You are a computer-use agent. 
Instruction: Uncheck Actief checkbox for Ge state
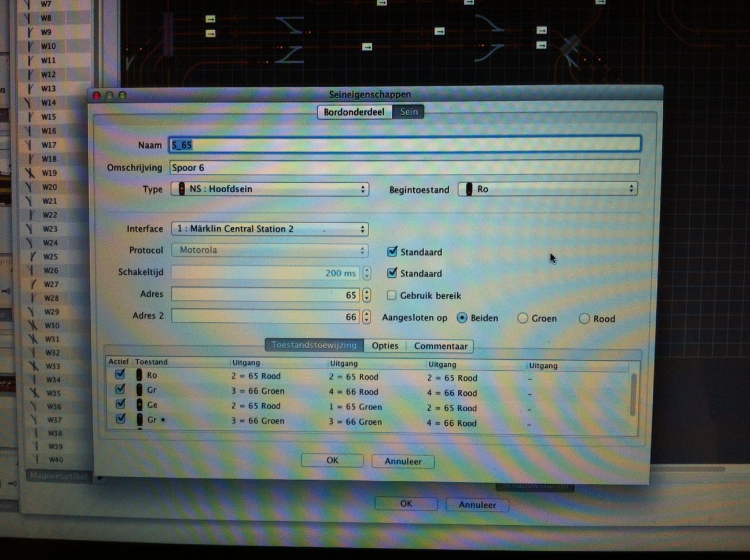tap(120, 404)
